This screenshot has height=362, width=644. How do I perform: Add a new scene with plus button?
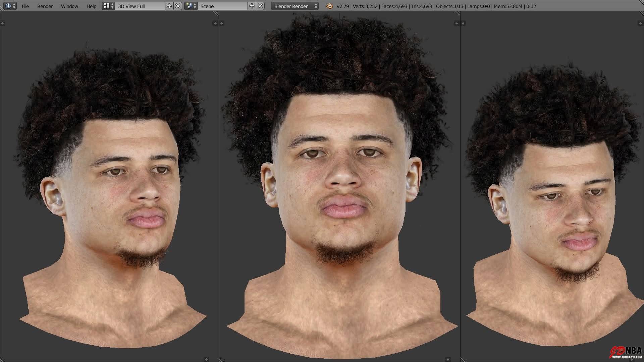coord(252,6)
